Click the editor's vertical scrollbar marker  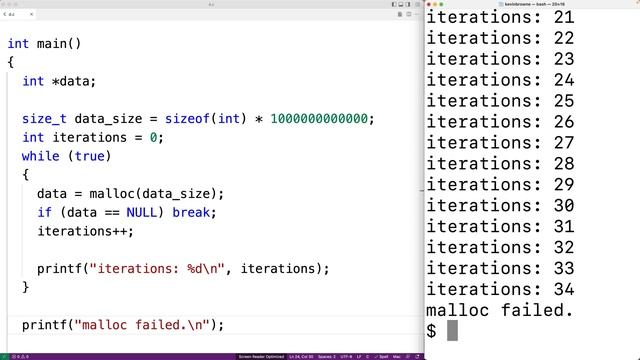click(x=422, y=191)
